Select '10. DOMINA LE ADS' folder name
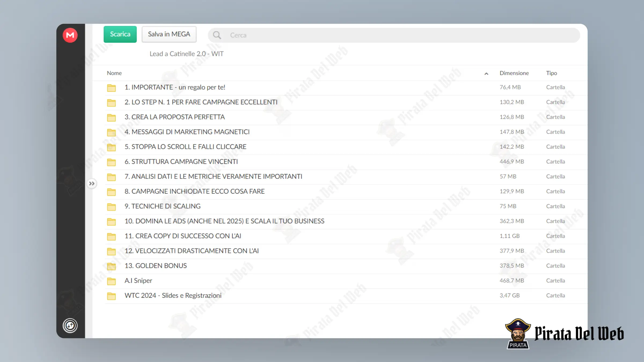644x362 pixels. [x=225, y=221]
